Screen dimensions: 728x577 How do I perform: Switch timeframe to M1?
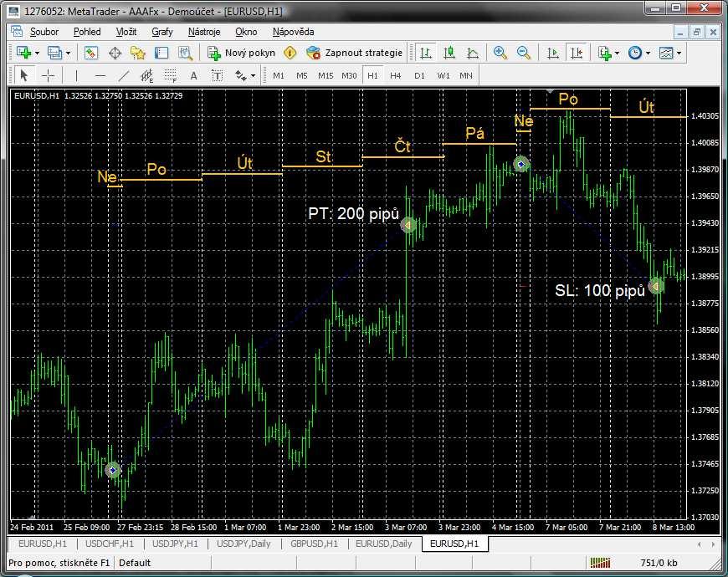click(278, 75)
